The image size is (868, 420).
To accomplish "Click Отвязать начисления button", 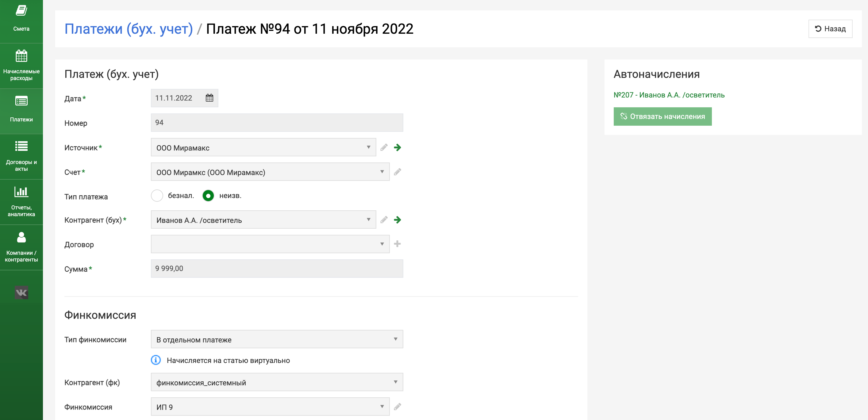I will point(663,116).
